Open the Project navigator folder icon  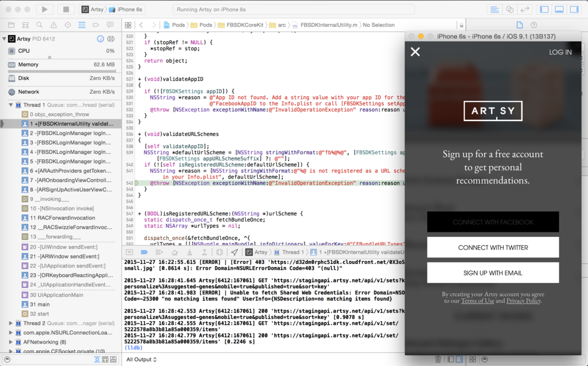11,25
